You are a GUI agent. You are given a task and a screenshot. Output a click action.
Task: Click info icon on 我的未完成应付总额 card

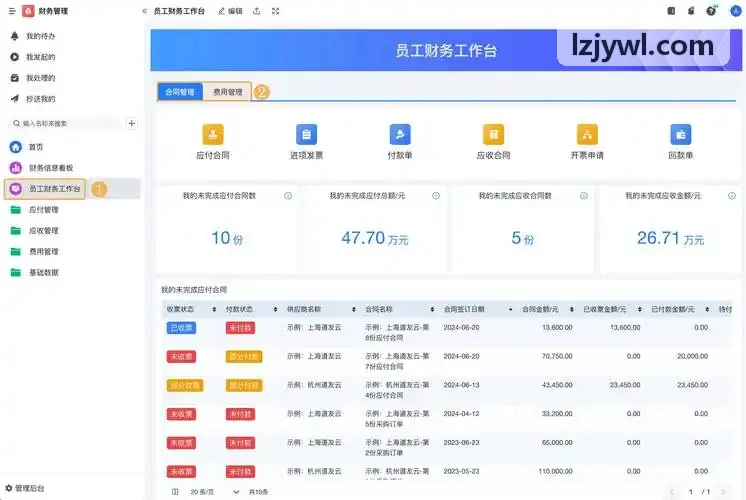click(x=436, y=196)
